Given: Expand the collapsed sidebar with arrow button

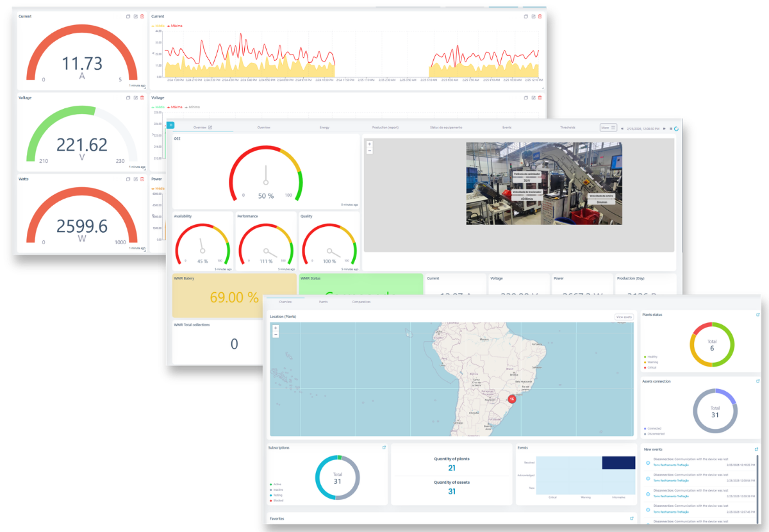Looking at the screenshot, I should coord(170,124).
